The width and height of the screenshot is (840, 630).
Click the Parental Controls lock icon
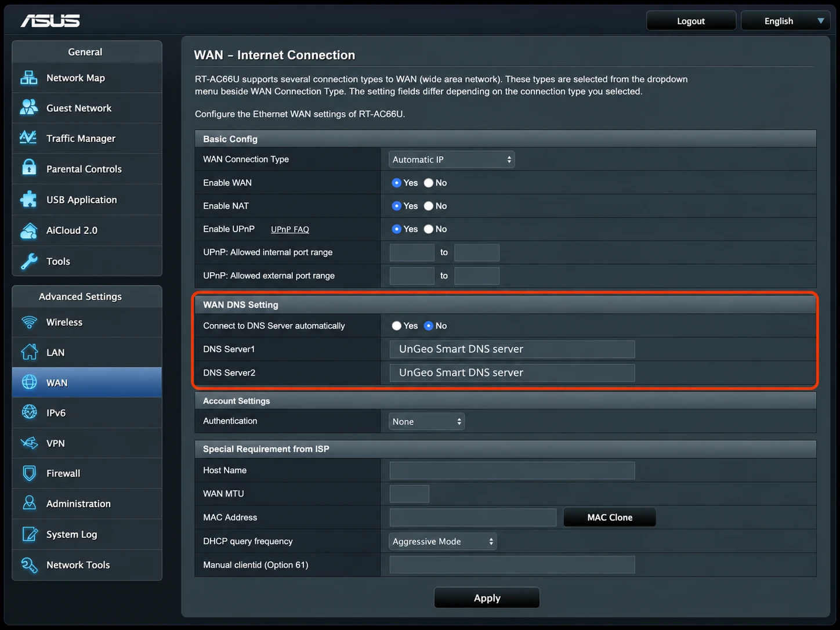(x=29, y=168)
